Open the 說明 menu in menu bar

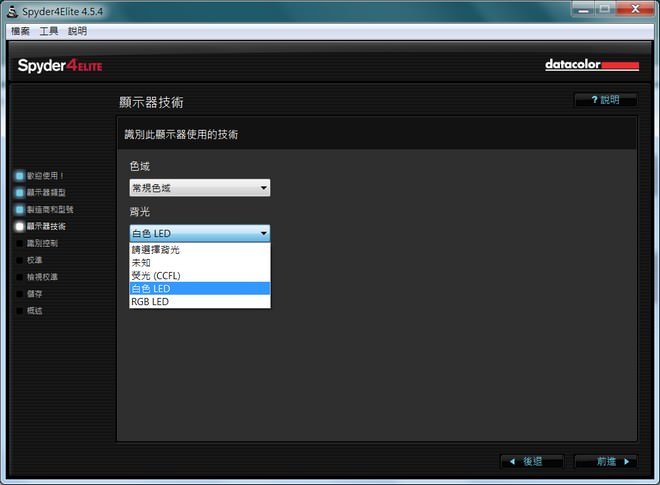77,31
